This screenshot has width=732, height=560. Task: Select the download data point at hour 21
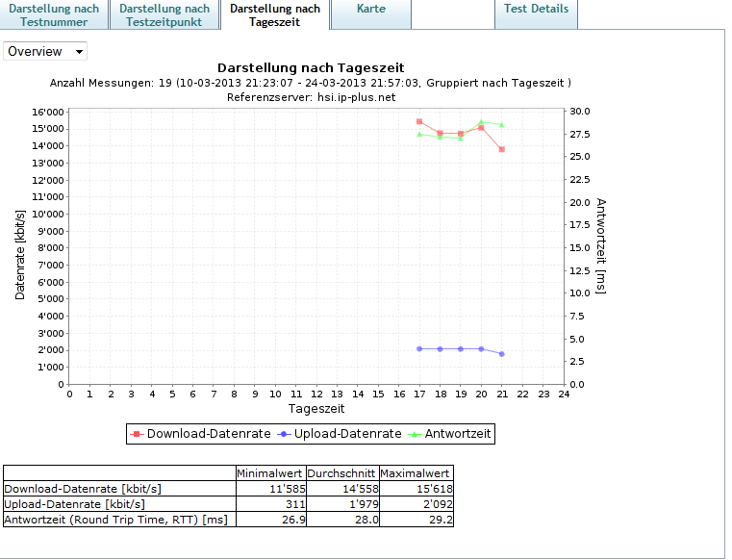pyautogui.click(x=502, y=149)
